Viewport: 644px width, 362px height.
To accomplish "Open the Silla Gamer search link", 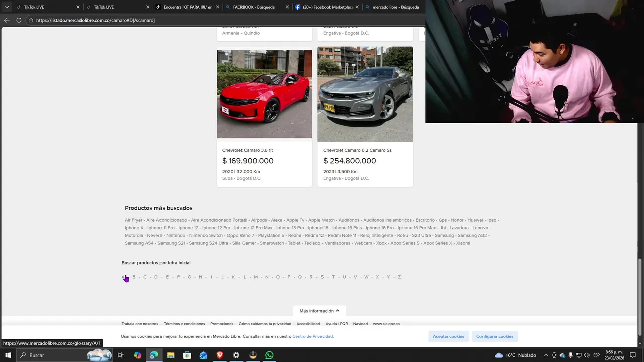I will tap(244, 243).
